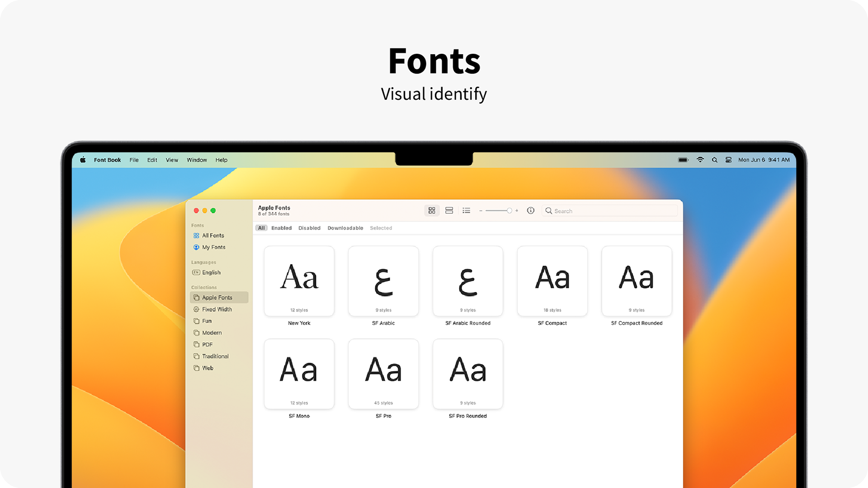Click the Search field

[x=609, y=211]
